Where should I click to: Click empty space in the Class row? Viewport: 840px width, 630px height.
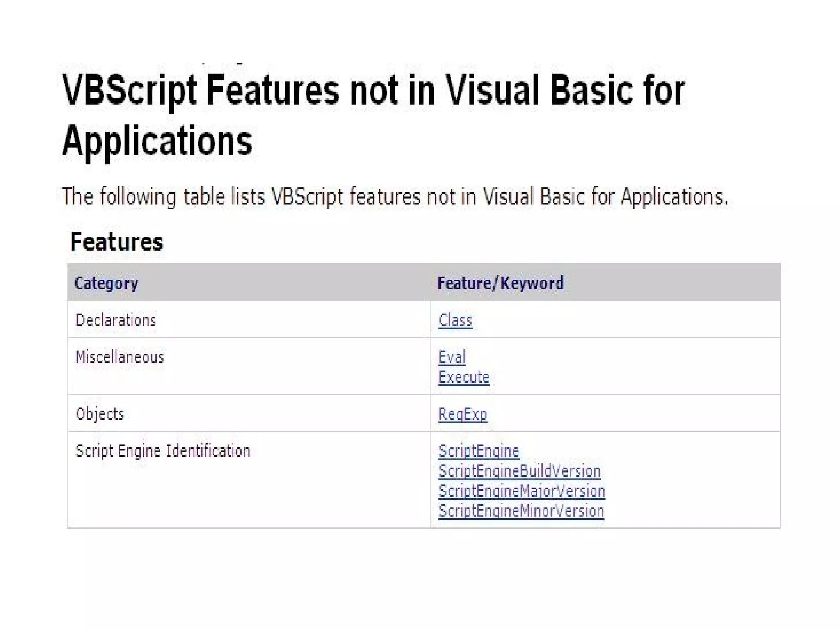636,320
